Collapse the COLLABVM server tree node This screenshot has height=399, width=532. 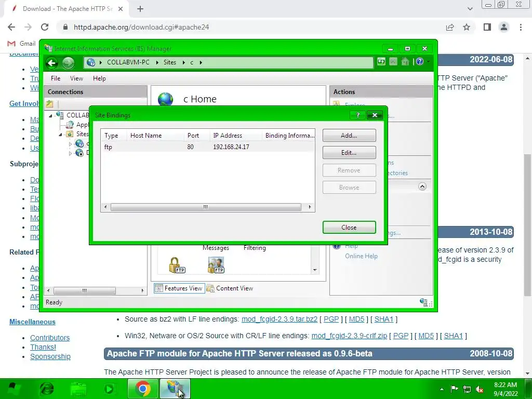[50, 116]
